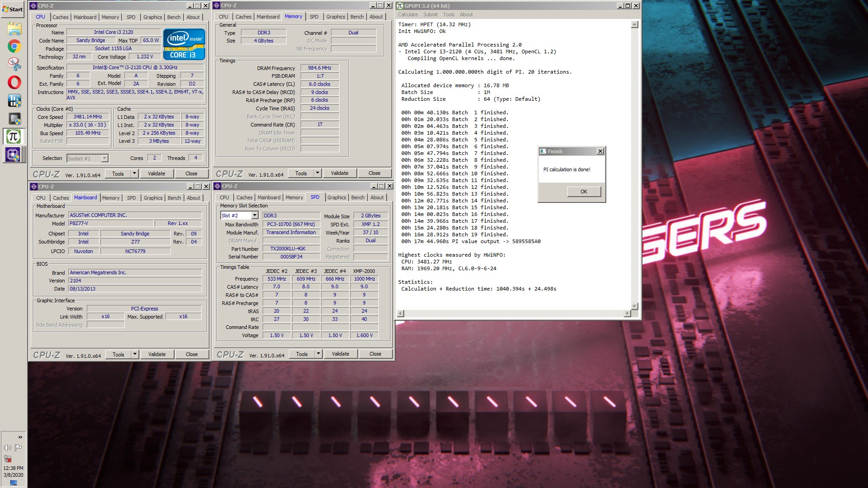Click the Show Desktop icon under the clock

coord(14,483)
